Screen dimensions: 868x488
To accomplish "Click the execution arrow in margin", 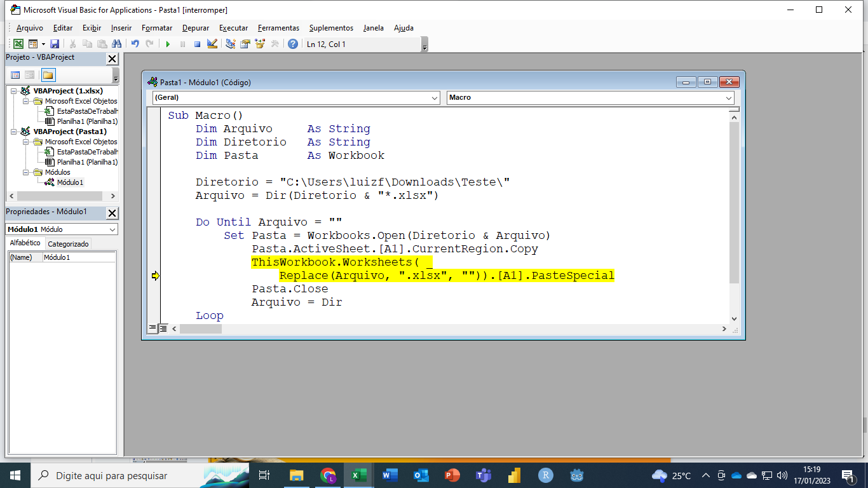I will coord(155,276).
